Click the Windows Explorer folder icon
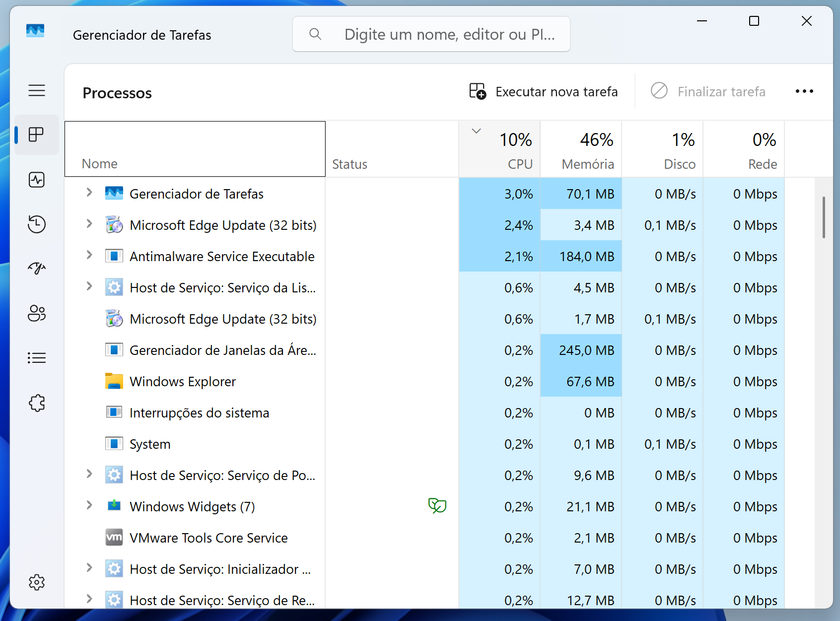The image size is (840, 621). (114, 381)
